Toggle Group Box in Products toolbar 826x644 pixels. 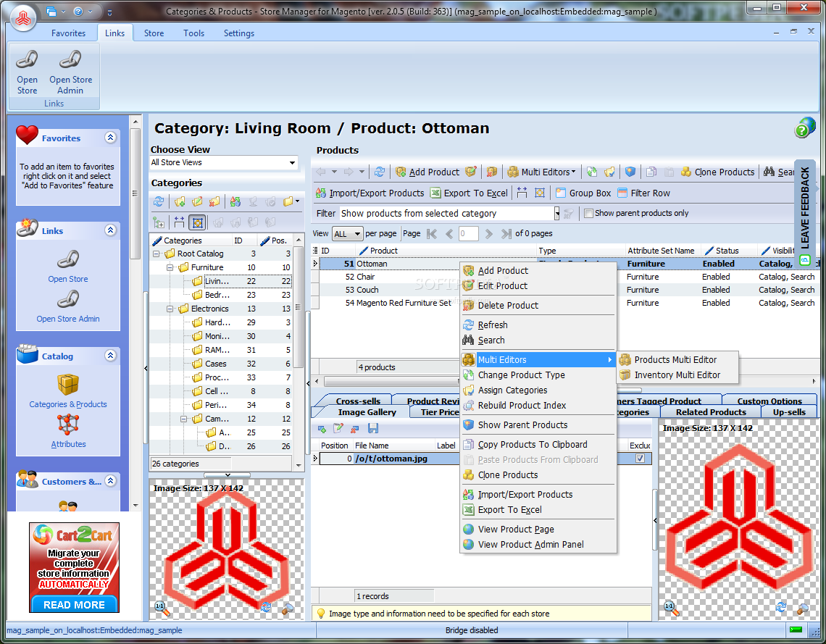point(583,193)
